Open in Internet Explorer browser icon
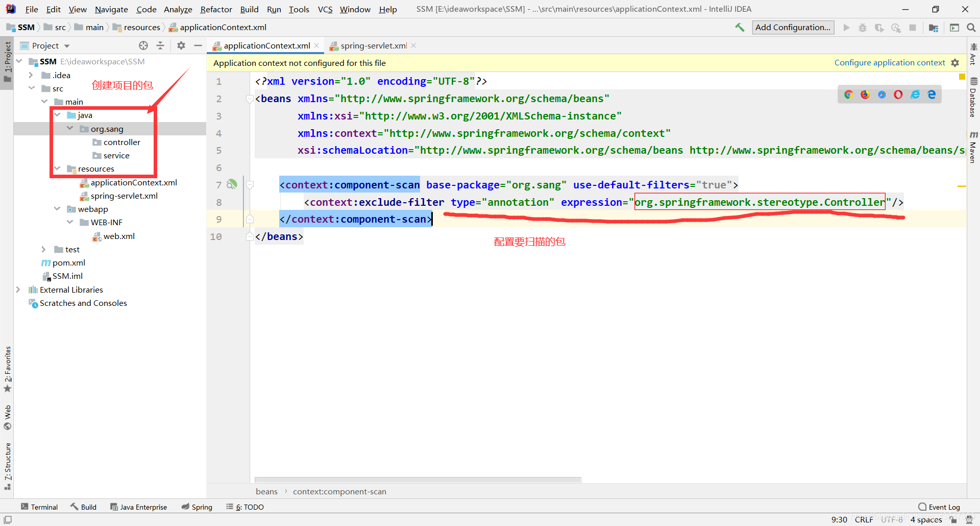The height and width of the screenshot is (526, 980). (x=915, y=94)
